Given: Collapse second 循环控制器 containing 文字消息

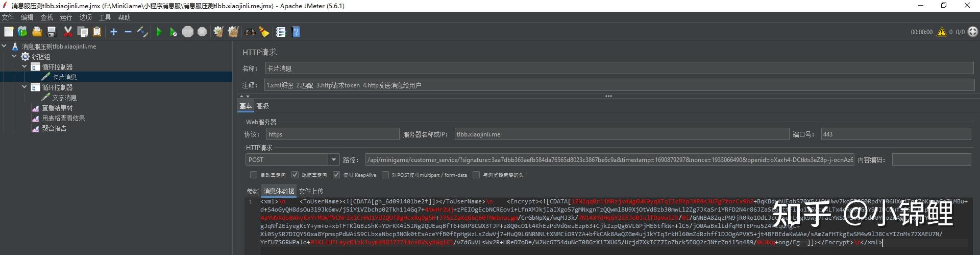Looking at the screenshot, I should [24, 87].
